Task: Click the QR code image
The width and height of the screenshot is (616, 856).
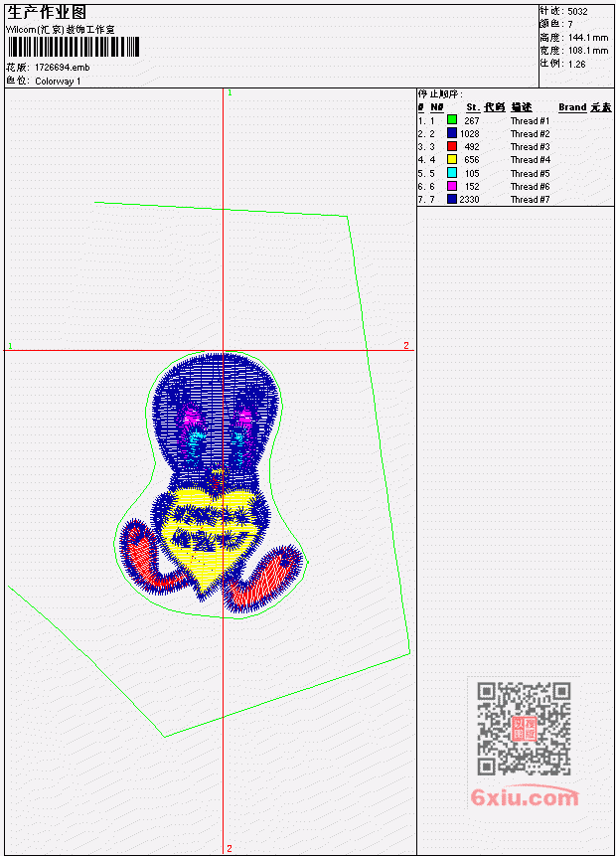Action: 524,729
